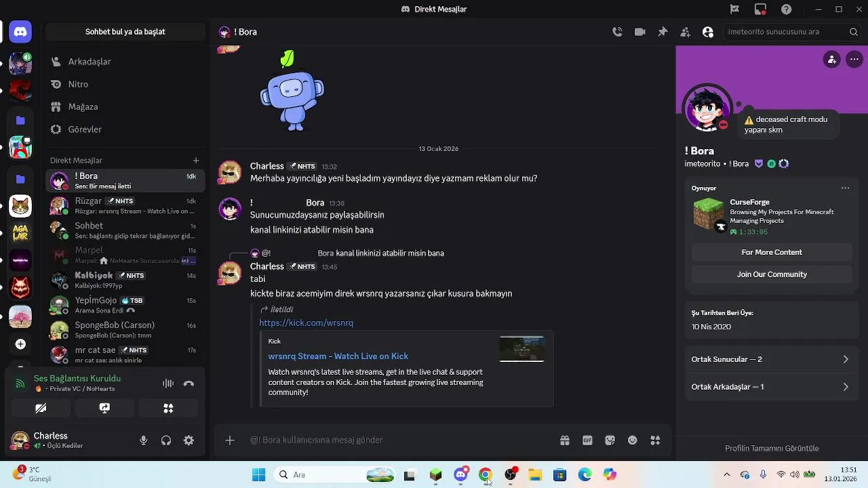
Task: Send a gift icon
Action: (x=565, y=441)
